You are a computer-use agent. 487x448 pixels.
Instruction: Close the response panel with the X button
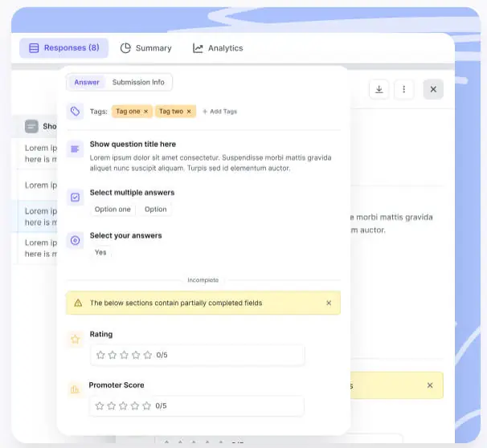433,89
